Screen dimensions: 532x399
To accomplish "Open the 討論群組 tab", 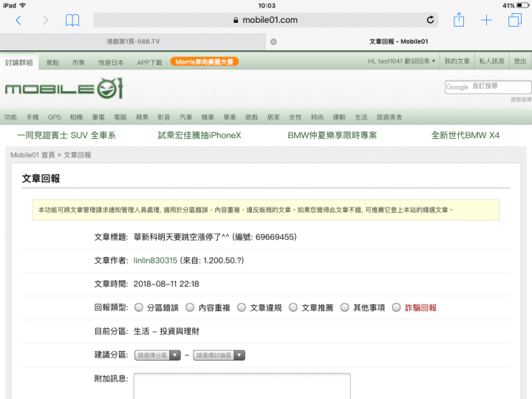I will tap(19, 62).
